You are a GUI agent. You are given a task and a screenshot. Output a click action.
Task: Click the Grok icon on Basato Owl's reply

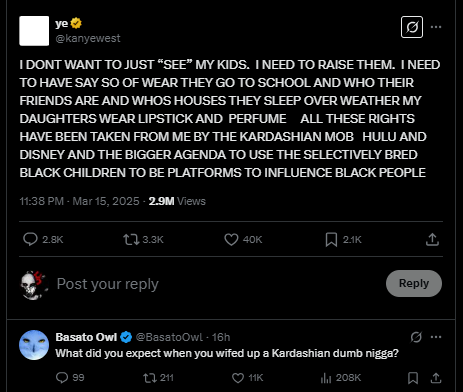click(416, 337)
